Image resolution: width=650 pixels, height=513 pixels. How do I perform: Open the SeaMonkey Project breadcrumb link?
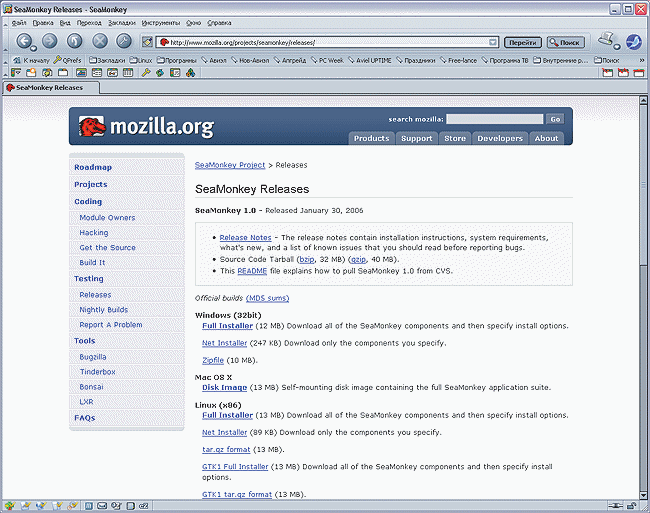tap(230, 165)
